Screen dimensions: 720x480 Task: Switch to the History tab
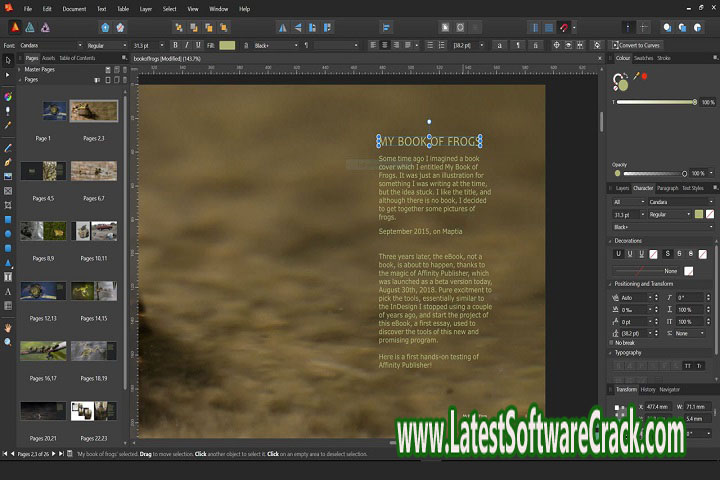pyautogui.click(x=647, y=390)
